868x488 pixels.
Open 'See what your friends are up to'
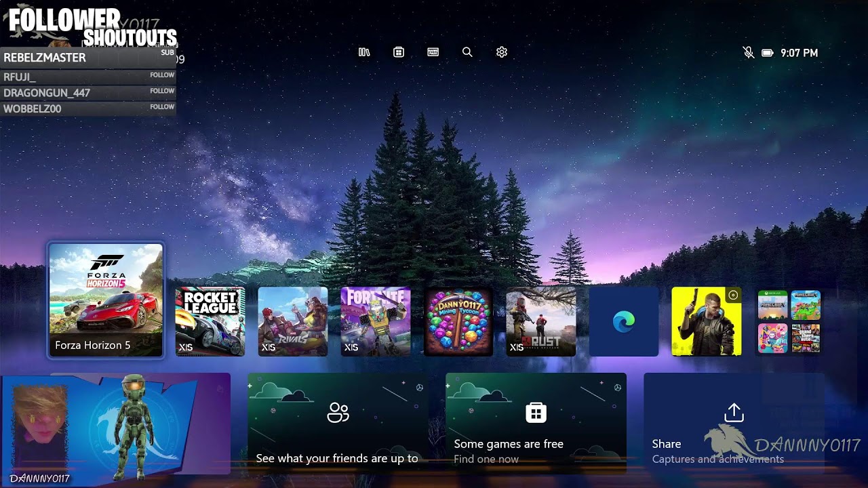click(338, 424)
